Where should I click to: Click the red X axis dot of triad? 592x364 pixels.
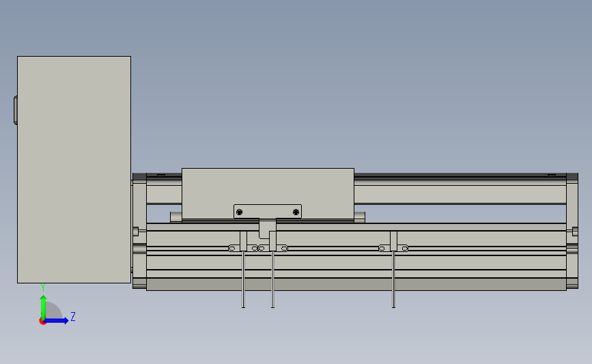coord(42,322)
